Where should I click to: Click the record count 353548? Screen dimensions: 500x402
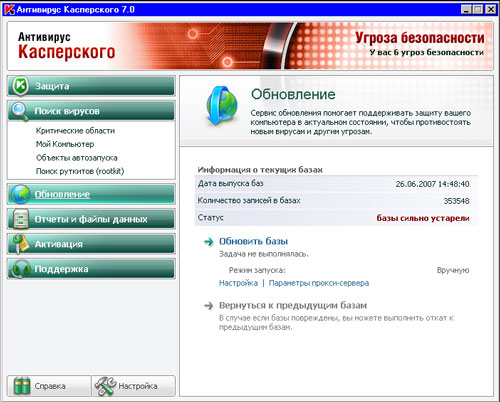[456, 201]
